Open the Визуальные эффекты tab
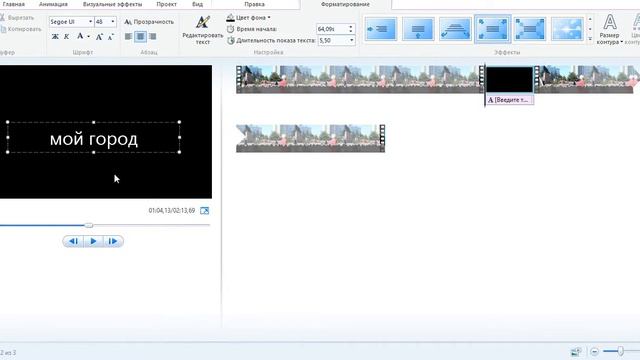The width and height of the screenshot is (640, 360). [x=112, y=4]
